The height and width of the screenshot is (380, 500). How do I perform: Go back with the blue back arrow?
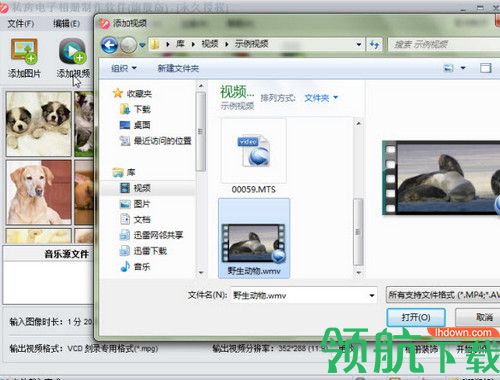tap(110, 45)
